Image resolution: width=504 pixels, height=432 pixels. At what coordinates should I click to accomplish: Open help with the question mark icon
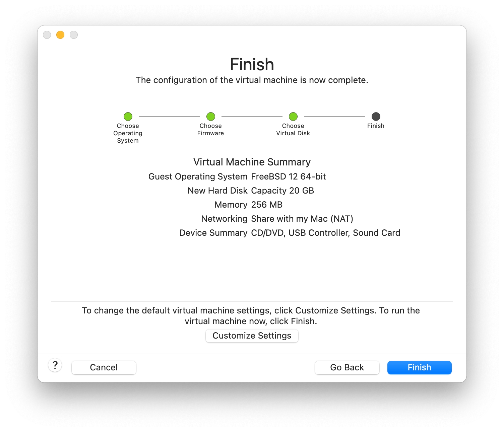click(55, 365)
